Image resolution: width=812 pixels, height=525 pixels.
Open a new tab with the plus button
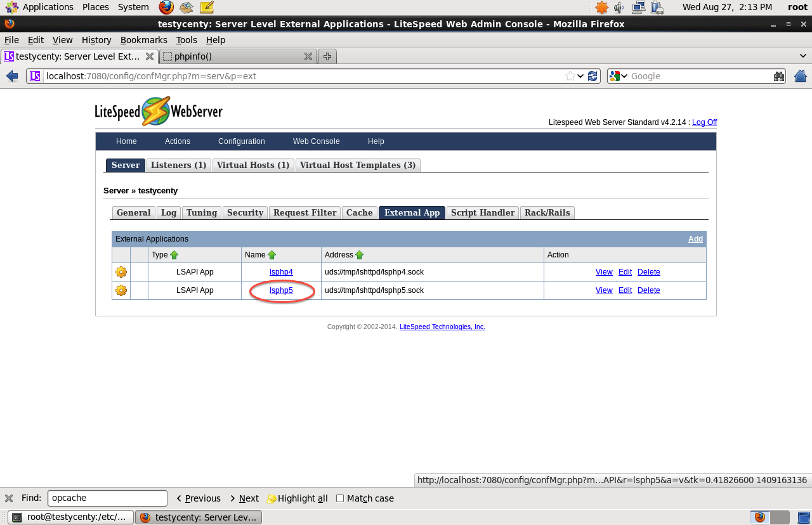click(327, 56)
